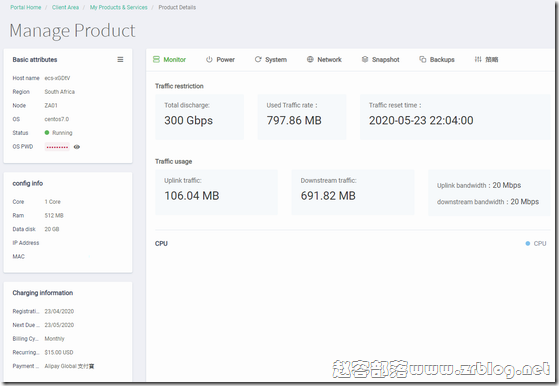Click the centos7.0 OS value

(57, 119)
